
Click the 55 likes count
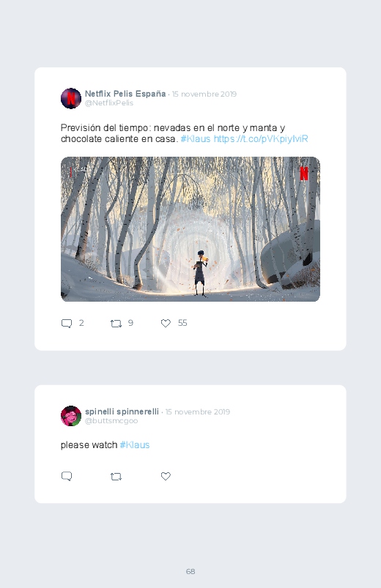(182, 323)
